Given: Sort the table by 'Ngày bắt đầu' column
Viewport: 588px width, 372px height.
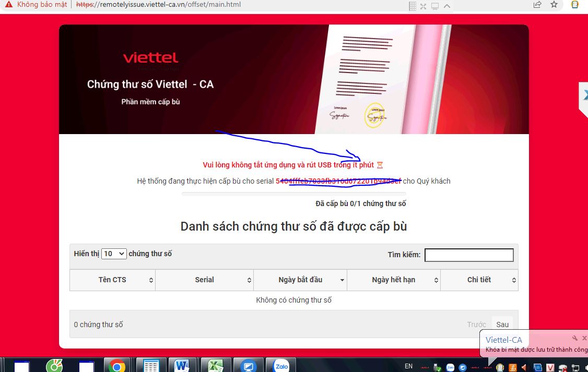Looking at the screenshot, I should (300, 280).
